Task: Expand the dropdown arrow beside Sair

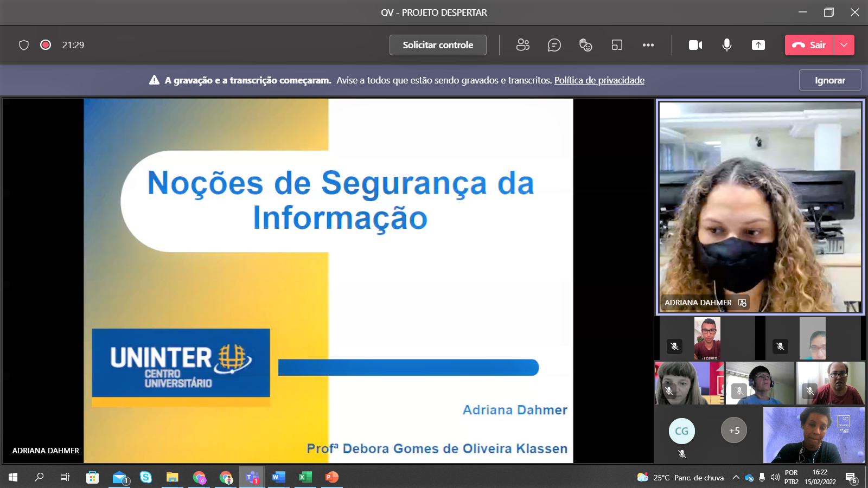Action: 844,45
